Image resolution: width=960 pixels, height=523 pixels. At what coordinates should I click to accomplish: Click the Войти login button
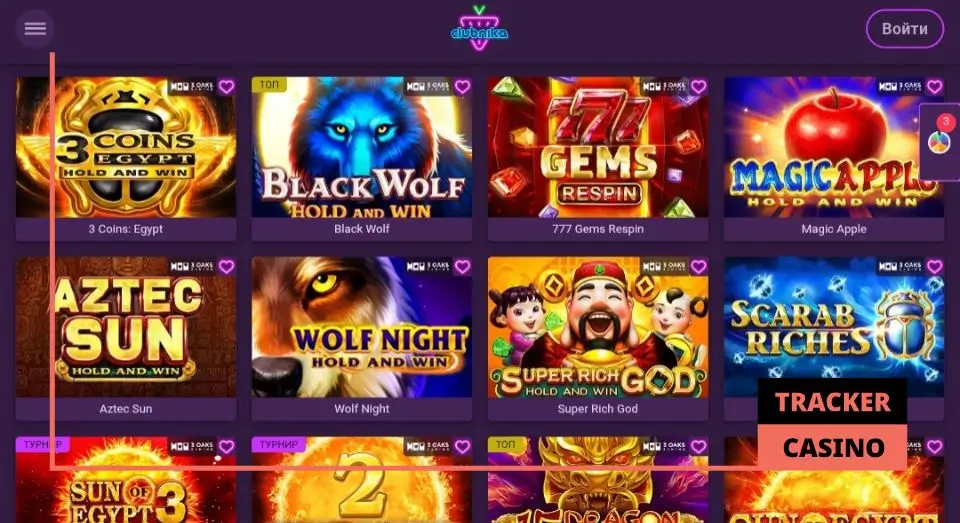(x=904, y=29)
